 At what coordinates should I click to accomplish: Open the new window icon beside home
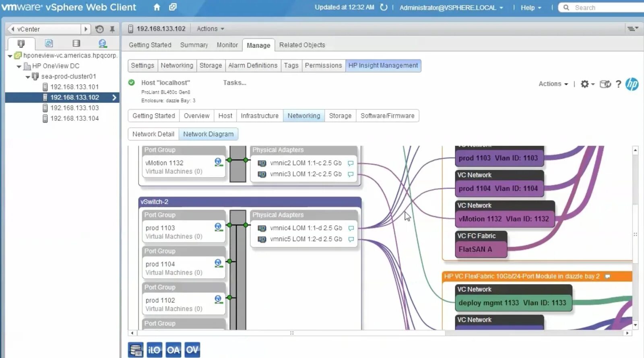(173, 7)
